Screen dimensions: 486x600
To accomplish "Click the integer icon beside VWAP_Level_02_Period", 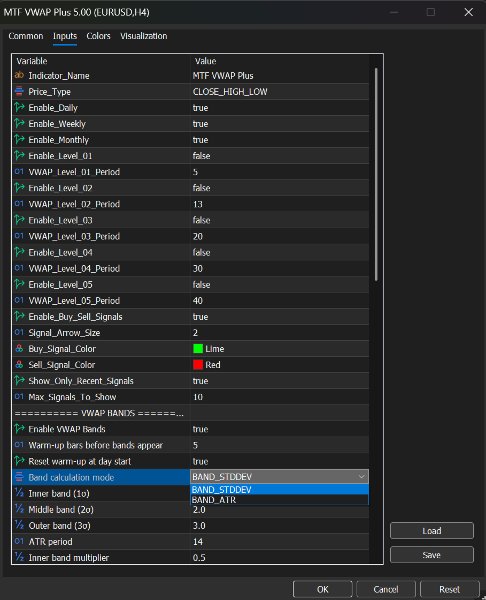I will point(19,204).
